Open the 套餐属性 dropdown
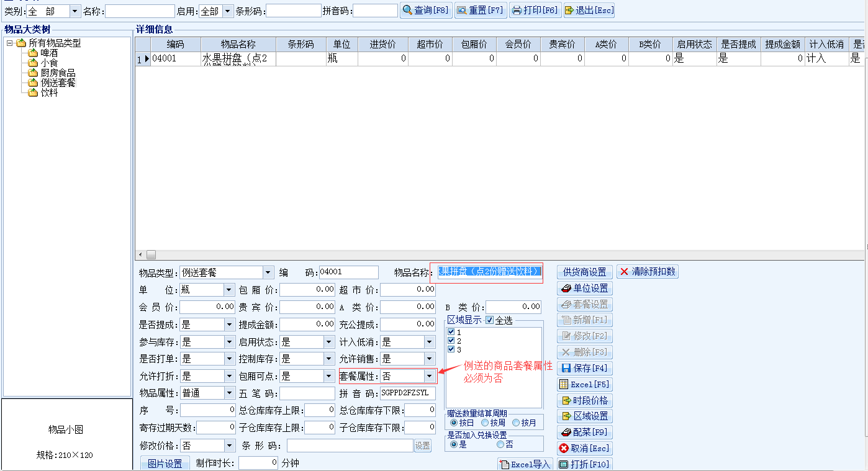868x471 pixels. point(430,376)
